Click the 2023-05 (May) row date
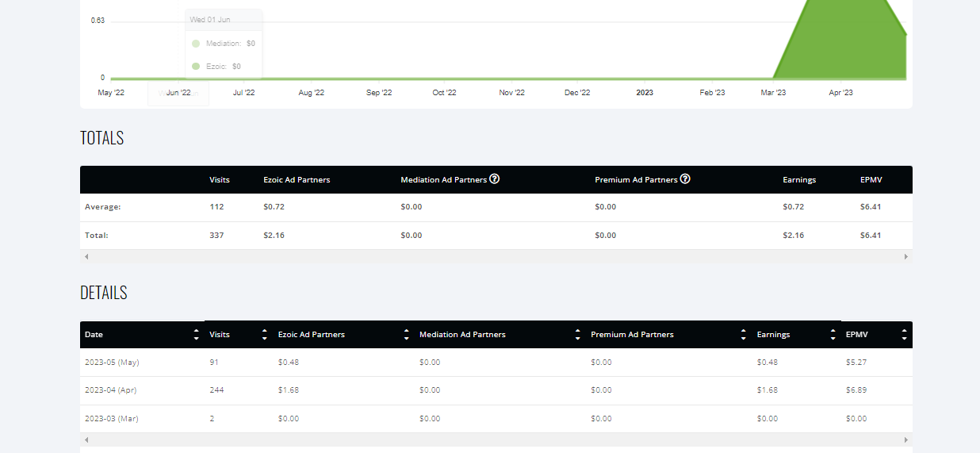This screenshot has height=453, width=980. (112, 363)
